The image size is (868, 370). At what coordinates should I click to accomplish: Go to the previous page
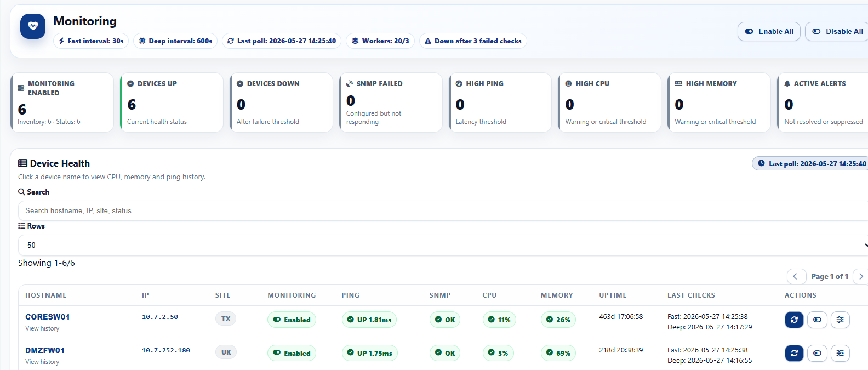(x=796, y=276)
